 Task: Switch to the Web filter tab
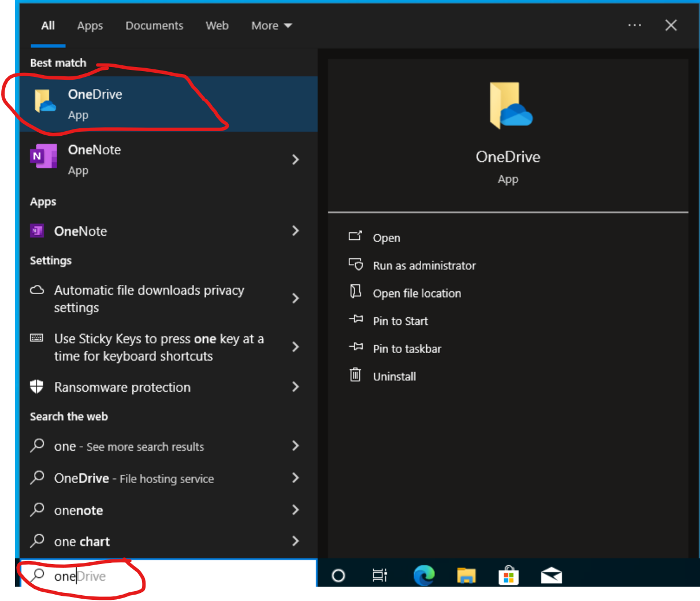pyautogui.click(x=217, y=25)
